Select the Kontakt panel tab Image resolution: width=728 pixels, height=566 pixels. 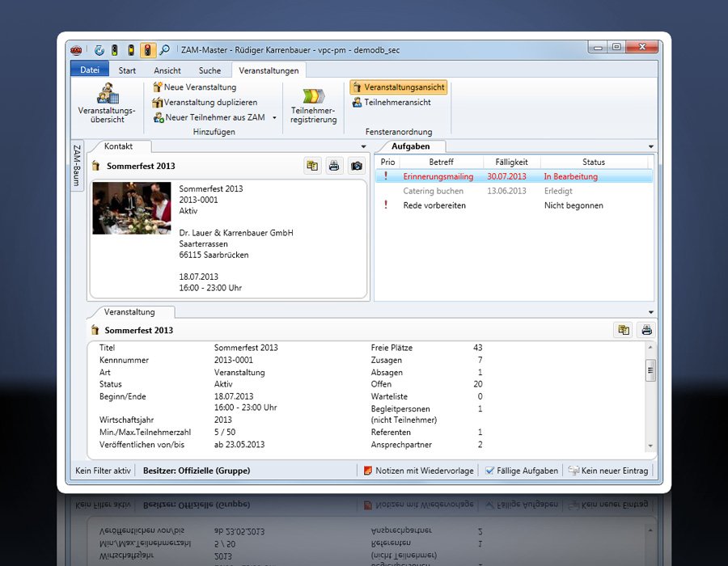(118, 146)
